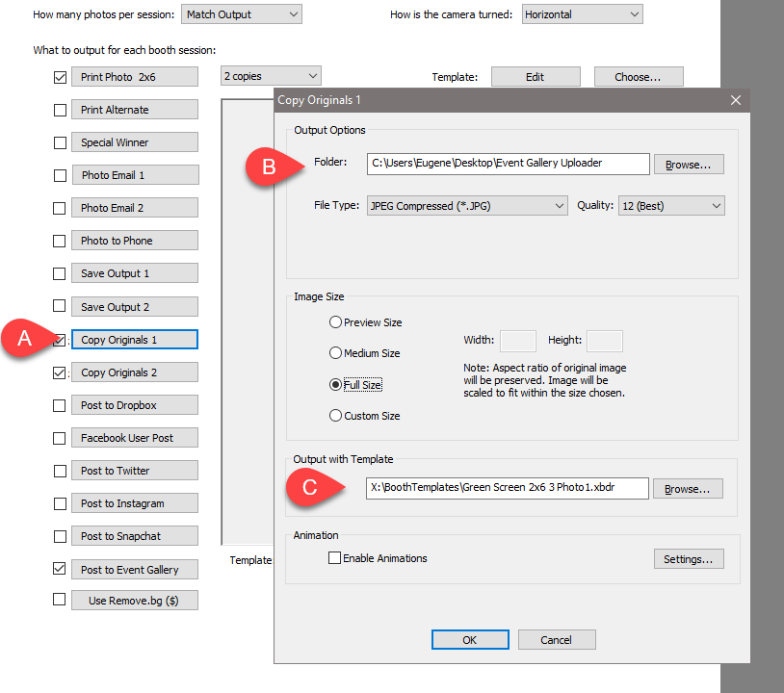Open the File Type dropdown
The height and width of the screenshot is (693, 784).
click(467, 205)
